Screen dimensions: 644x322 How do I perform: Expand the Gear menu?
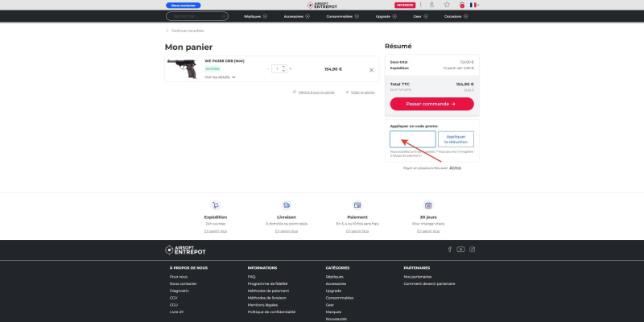click(x=420, y=16)
